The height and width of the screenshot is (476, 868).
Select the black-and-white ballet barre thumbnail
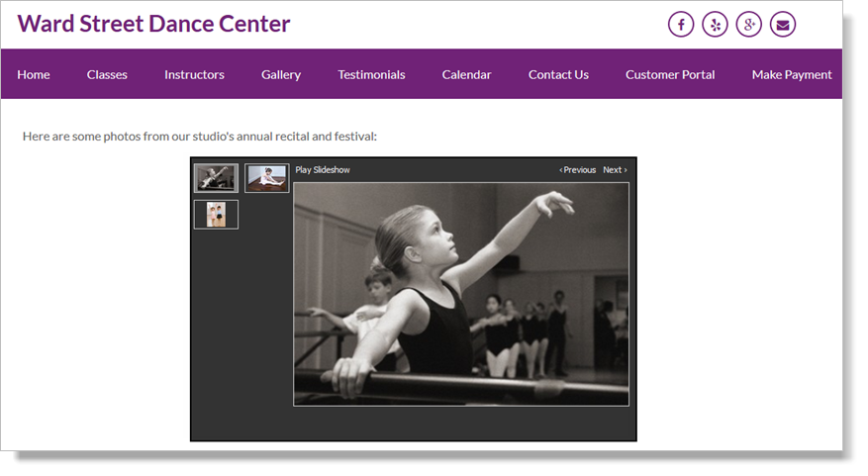pos(217,178)
